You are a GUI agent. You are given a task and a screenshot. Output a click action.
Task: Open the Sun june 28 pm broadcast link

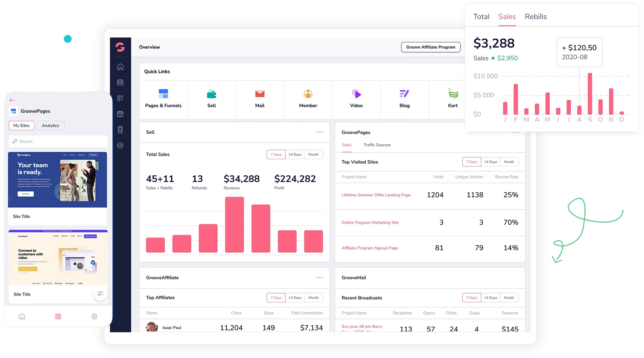362,328
